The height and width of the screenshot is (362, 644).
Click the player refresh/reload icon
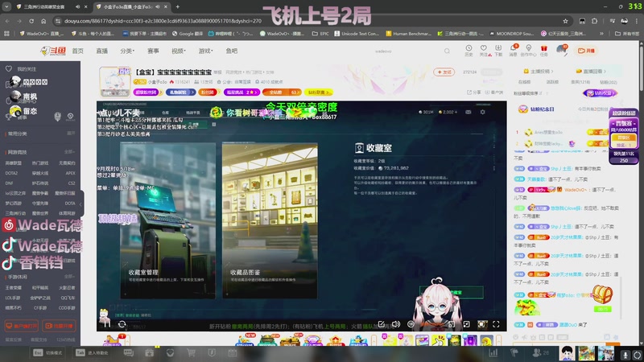pos(122,324)
